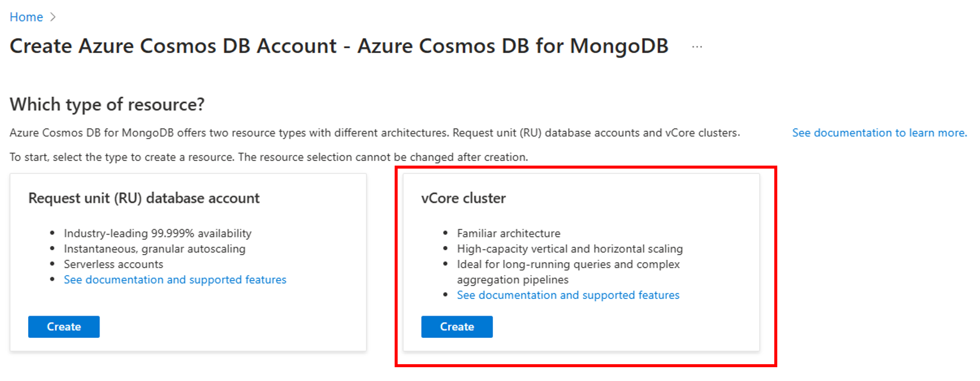Click the paragraph describing two resource types
This screenshot has width=980, height=381.
pyautogui.click(x=375, y=133)
